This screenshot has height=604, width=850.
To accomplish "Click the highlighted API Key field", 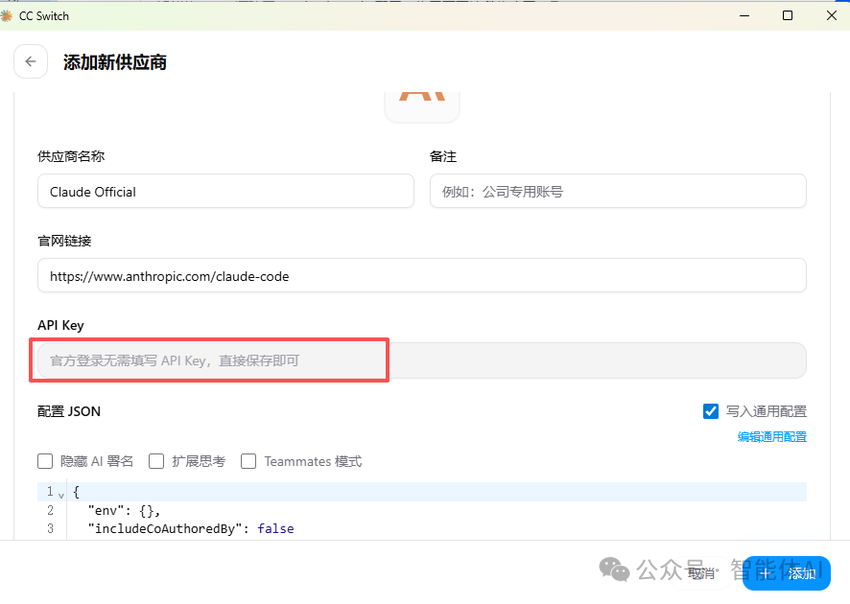I will pyautogui.click(x=209, y=359).
